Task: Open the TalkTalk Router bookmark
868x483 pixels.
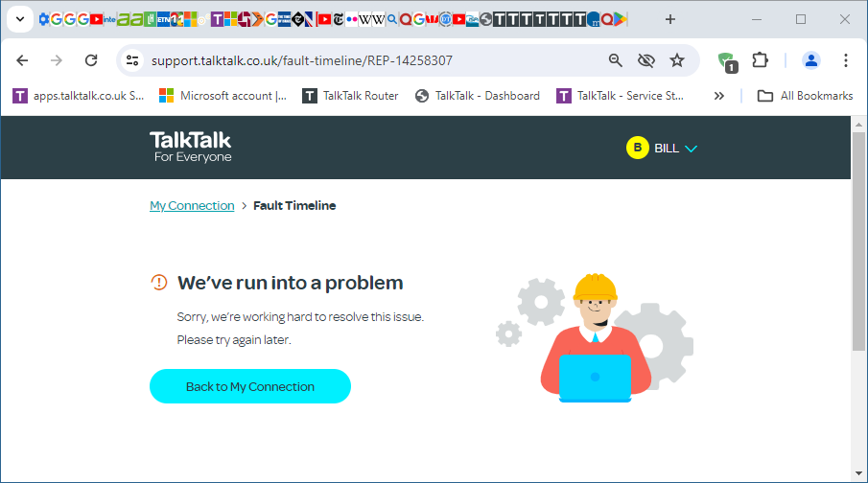Action: pyautogui.click(x=350, y=96)
